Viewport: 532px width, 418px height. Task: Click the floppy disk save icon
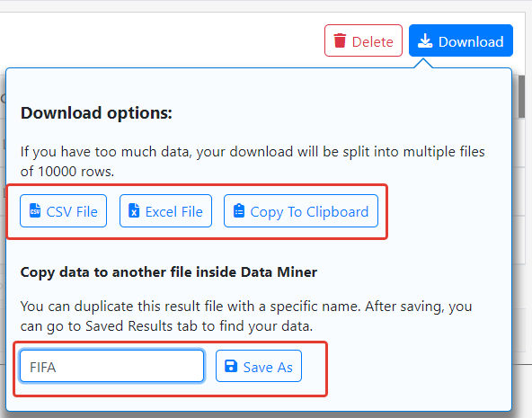click(x=231, y=366)
